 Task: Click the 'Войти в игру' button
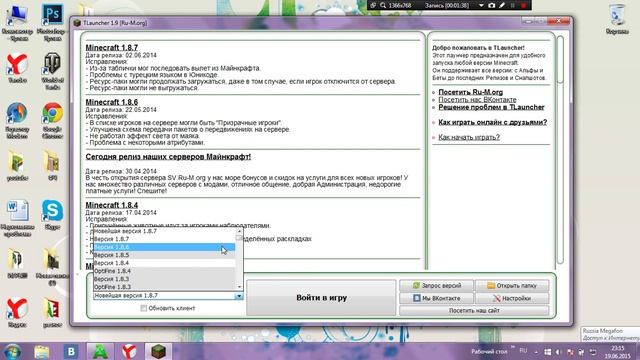pos(321,298)
